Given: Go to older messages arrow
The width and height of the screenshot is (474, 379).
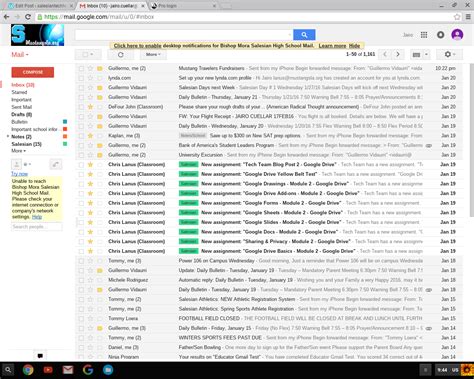Looking at the screenshot, I should click(x=397, y=54).
